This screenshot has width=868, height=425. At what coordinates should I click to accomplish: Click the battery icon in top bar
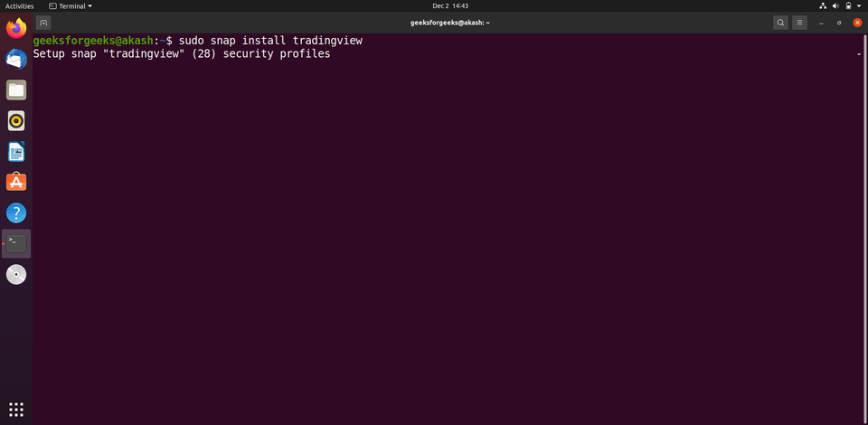[848, 6]
